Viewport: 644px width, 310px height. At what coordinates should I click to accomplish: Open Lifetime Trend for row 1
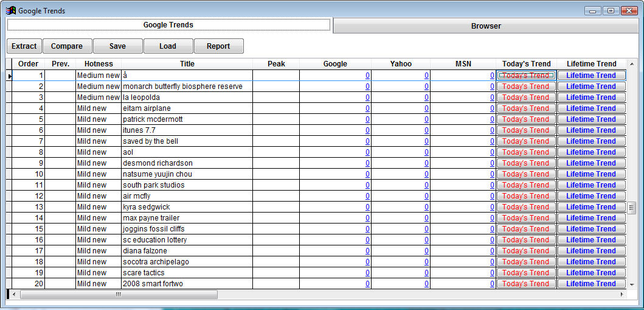coord(592,76)
